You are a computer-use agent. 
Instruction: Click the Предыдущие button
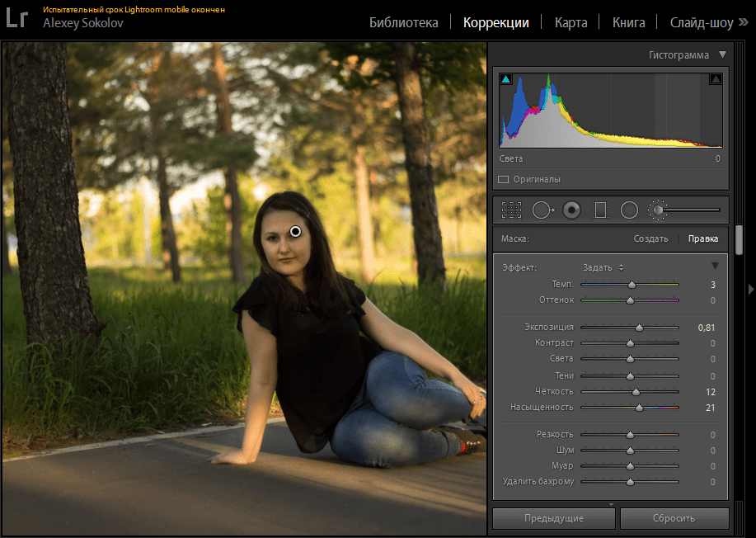point(553,519)
